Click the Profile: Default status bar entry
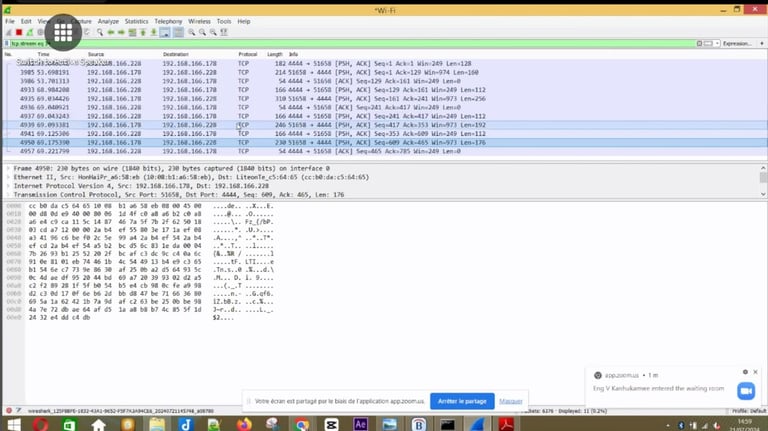 tap(749, 411)
